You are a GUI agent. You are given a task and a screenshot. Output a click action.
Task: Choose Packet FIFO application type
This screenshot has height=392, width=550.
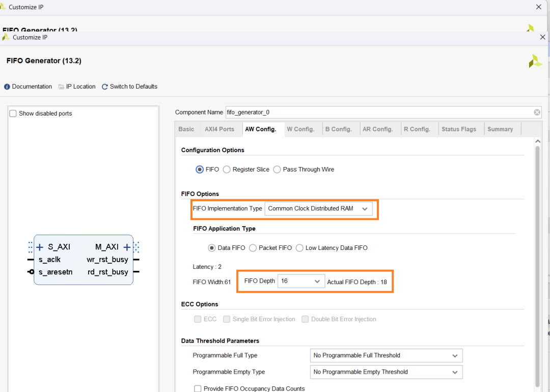click(x=253, y=248)
